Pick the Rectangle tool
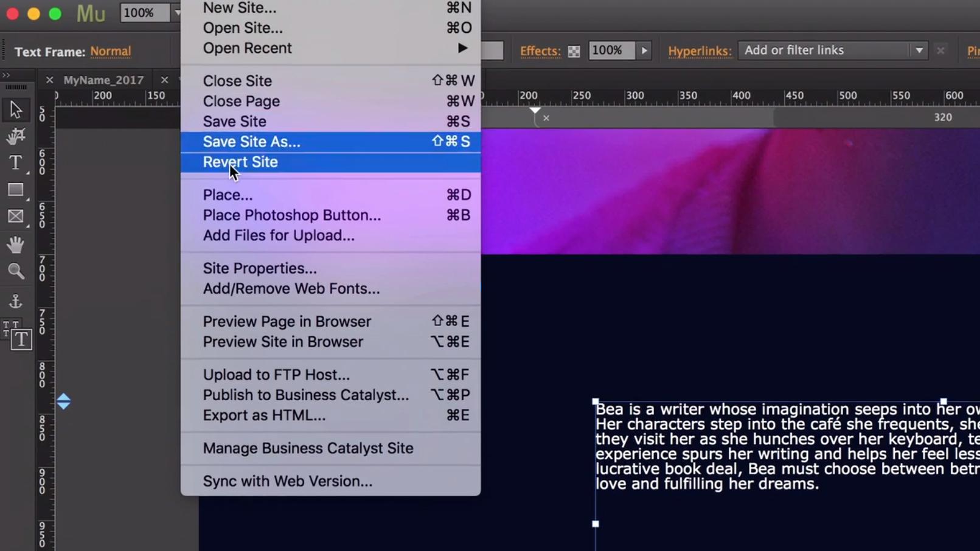980x551 pixels. point(16,189)
